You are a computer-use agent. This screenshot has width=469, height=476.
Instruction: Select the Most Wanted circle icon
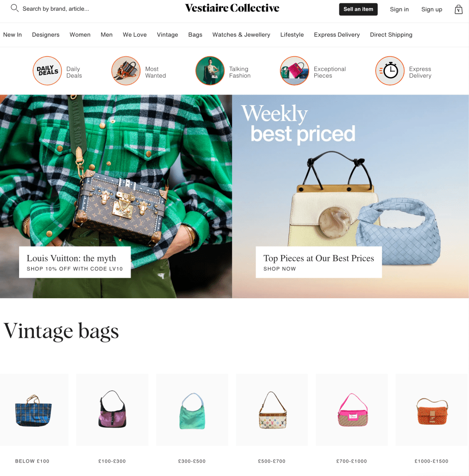[126, 71]
